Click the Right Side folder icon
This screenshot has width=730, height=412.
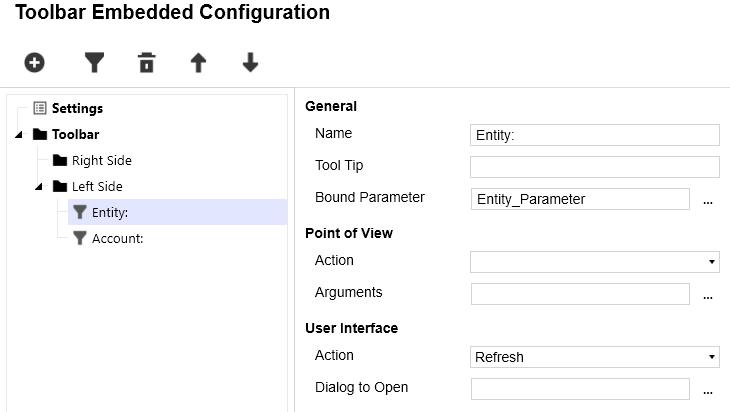(60, 160)
